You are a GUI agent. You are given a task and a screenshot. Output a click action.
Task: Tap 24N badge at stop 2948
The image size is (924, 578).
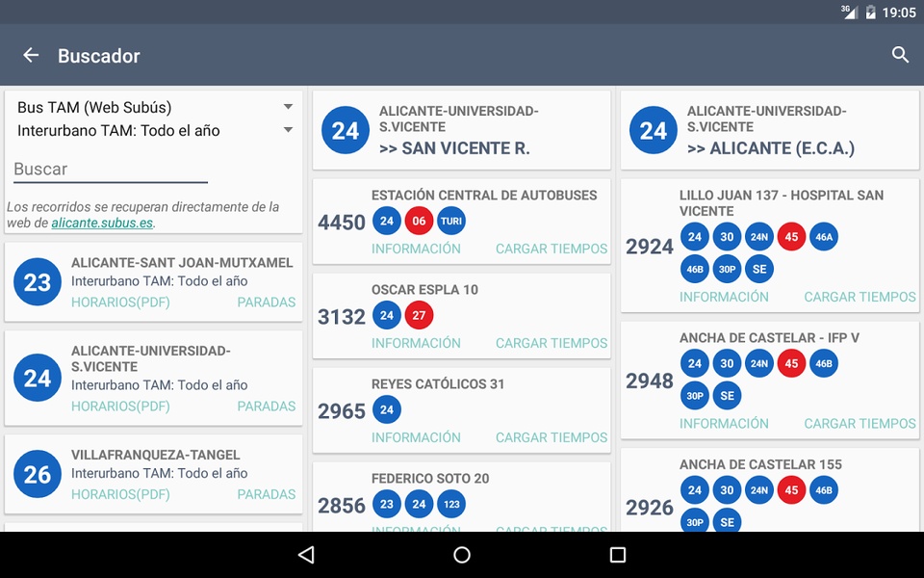pyautogui.click(x=759, y=364)
